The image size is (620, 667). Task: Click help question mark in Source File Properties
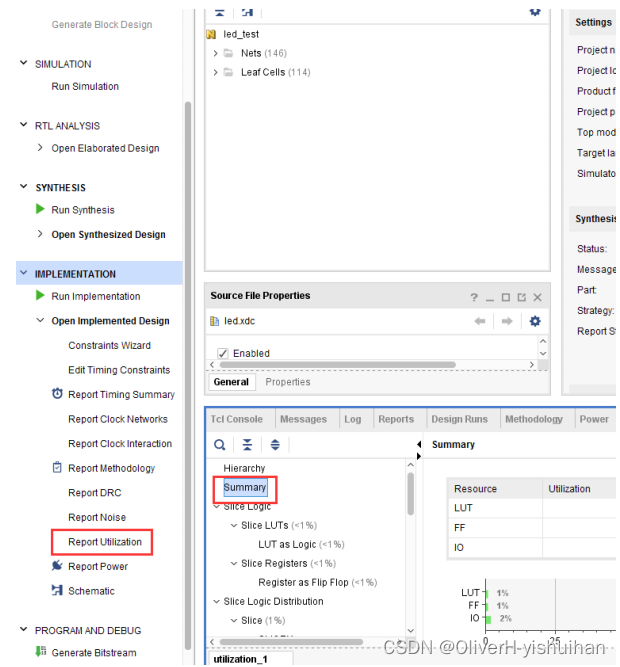pyautogui.click(x=474, y=297)
